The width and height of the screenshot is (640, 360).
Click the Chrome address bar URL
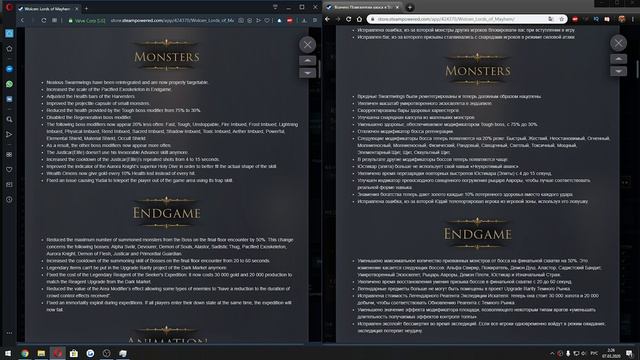[446, 19]
